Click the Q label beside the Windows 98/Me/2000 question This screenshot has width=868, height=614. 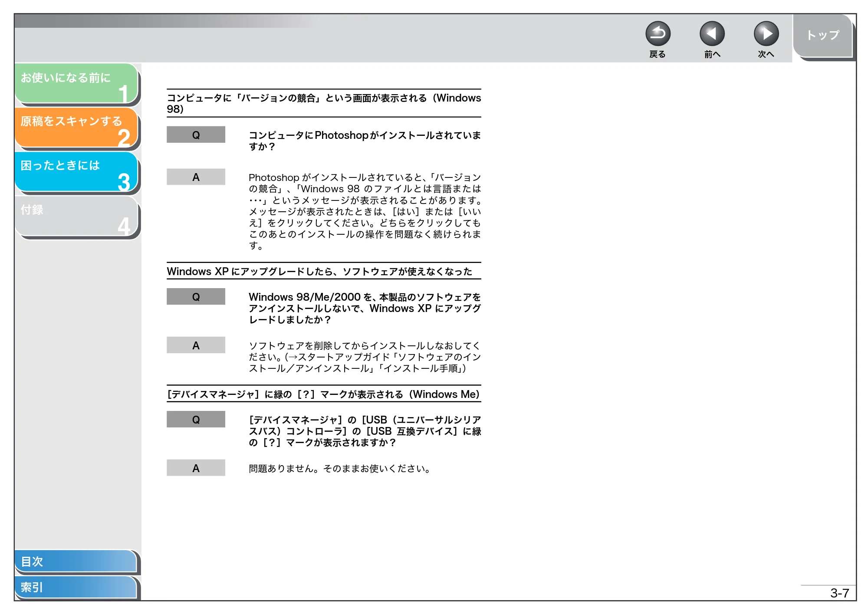(196, 297)
